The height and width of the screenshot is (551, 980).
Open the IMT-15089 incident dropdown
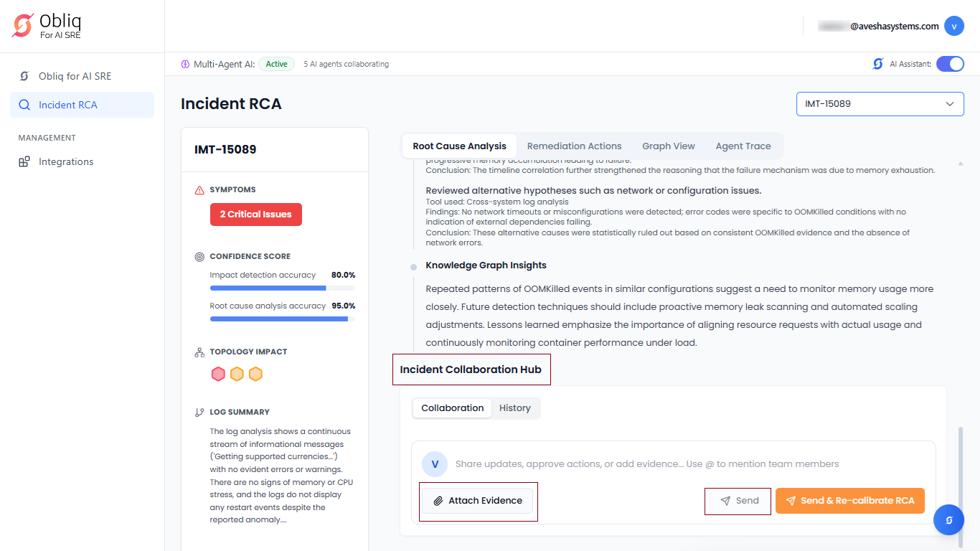(880, 104)
